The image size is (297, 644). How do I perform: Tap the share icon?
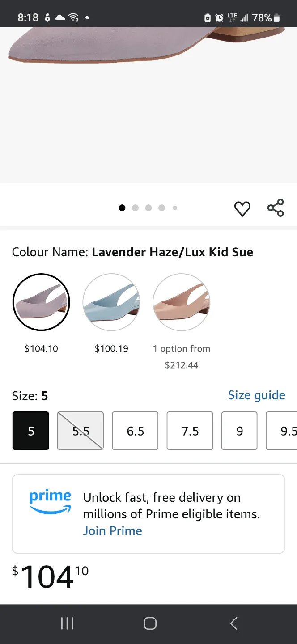tap(276, 208)
